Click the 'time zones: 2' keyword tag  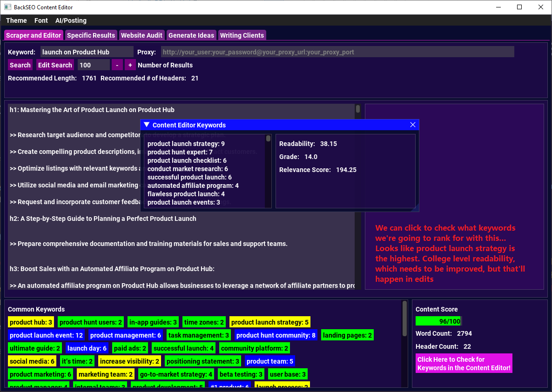coord(204,322)
